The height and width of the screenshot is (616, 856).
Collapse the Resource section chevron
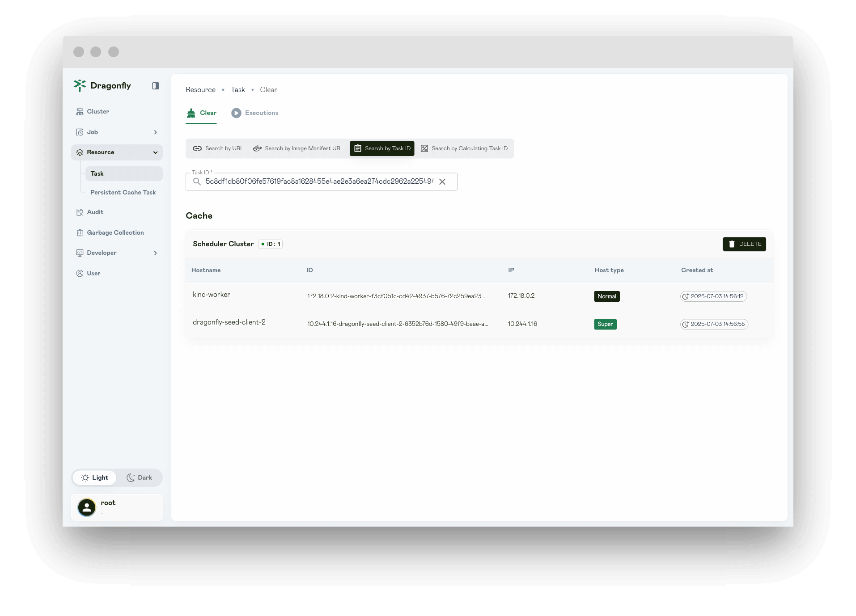[155, 152]
